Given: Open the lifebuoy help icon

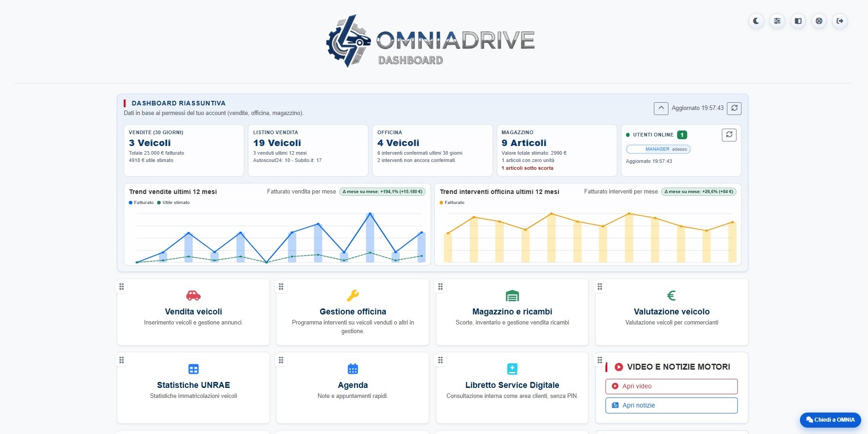Looking at the screenshot, I should pos(819,21).
